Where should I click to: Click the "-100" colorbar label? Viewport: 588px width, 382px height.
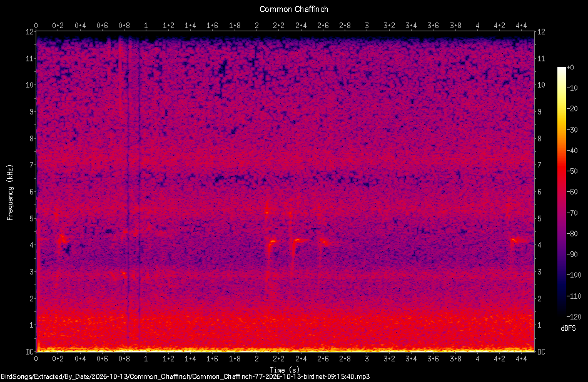pyautogui.click(x=574, y=275)
